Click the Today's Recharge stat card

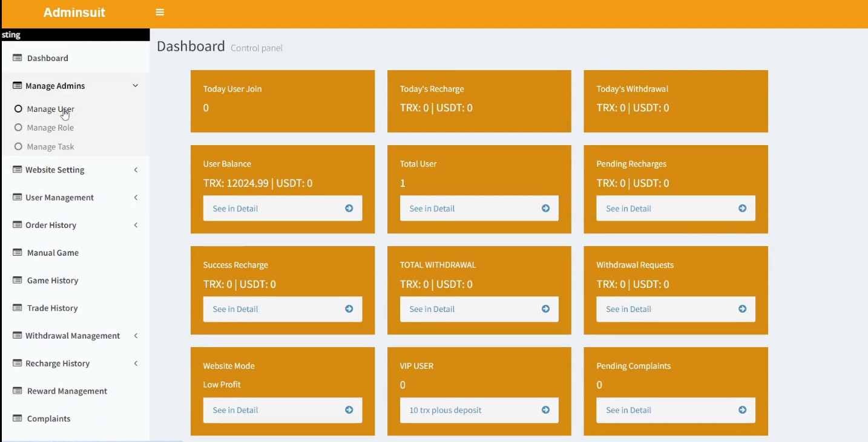479,101
